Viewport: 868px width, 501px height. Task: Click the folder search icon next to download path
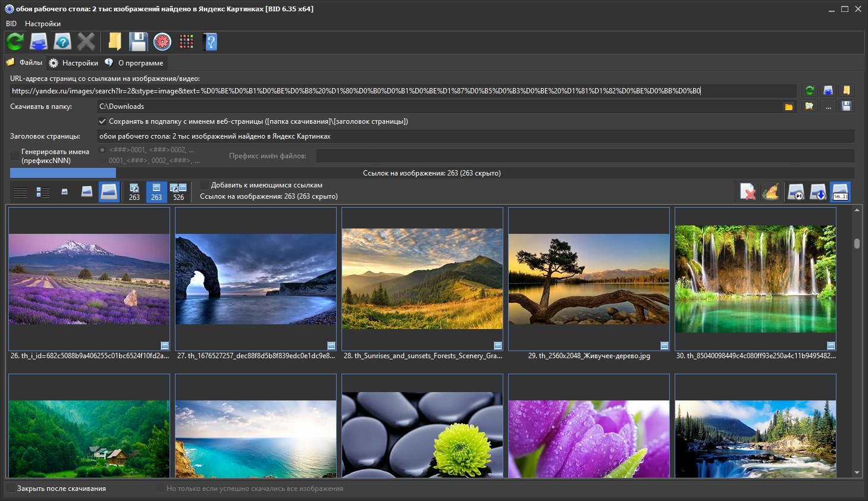(x=809, y=107)
